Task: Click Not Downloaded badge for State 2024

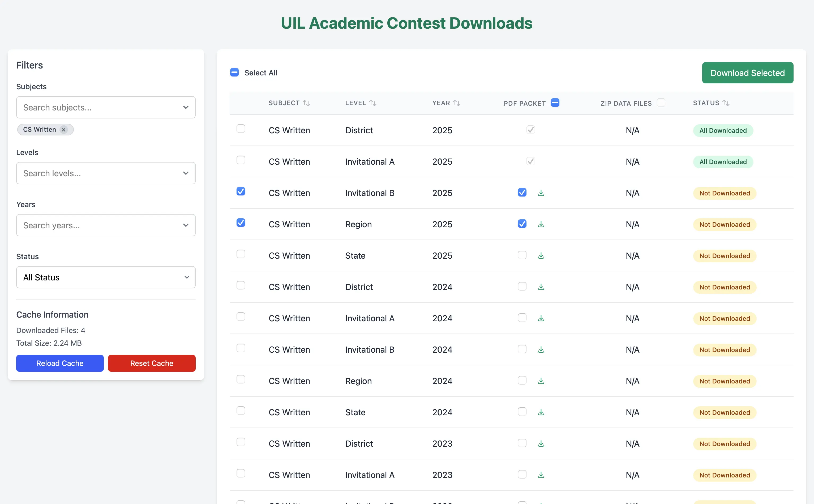Action: (724, 412)
